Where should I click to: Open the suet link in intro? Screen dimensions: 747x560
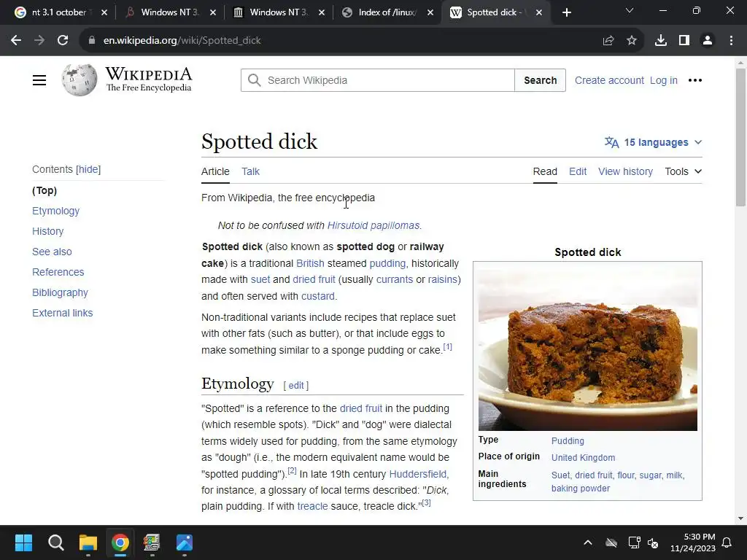260,279
